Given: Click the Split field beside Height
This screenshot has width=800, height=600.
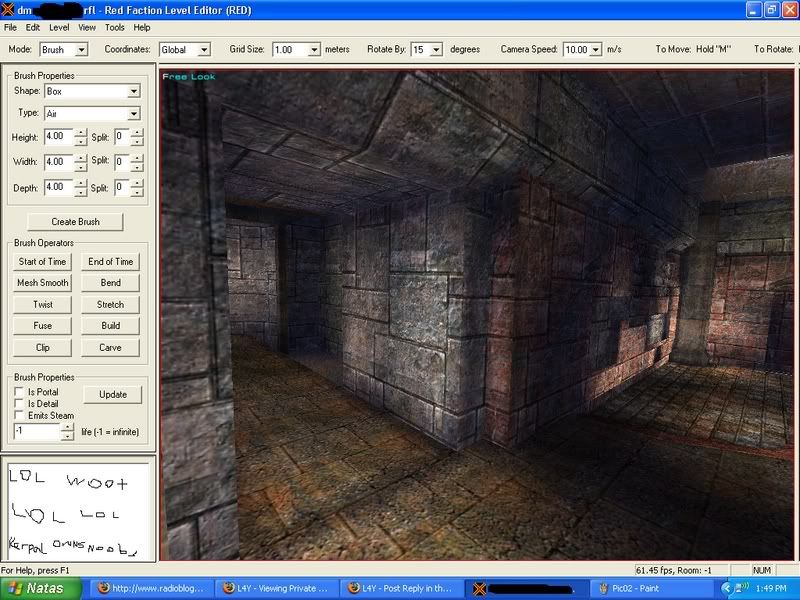Looking at the screenshot, I should (x=122, y=137).
